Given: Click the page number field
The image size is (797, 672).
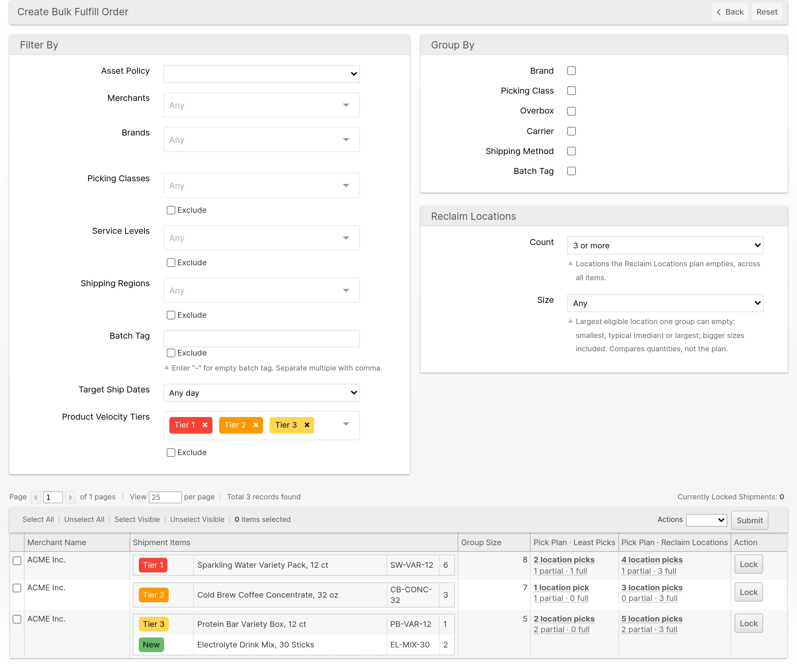Looking at the screenshot, I should tap(53, 497).
